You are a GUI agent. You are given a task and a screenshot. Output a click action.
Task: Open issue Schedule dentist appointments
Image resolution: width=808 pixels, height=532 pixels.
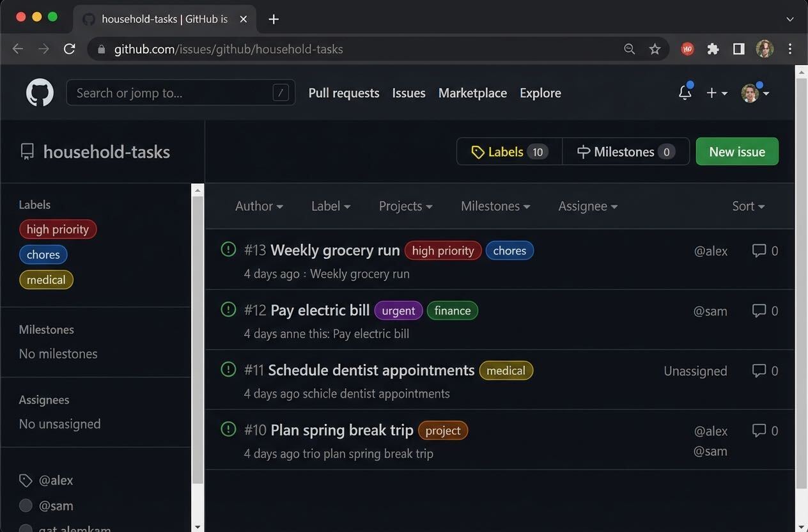coord(371,370)
